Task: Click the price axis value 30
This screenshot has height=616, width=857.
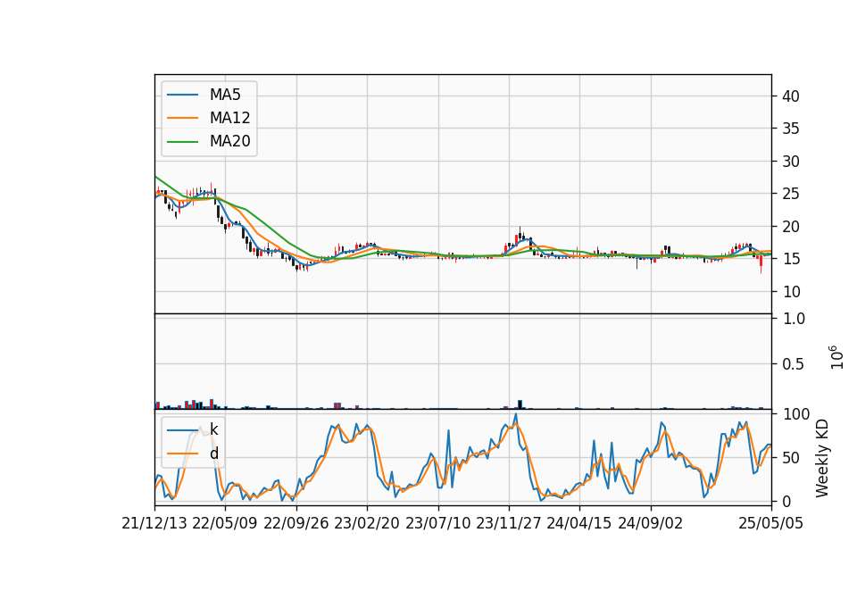Action: [791, 162]
